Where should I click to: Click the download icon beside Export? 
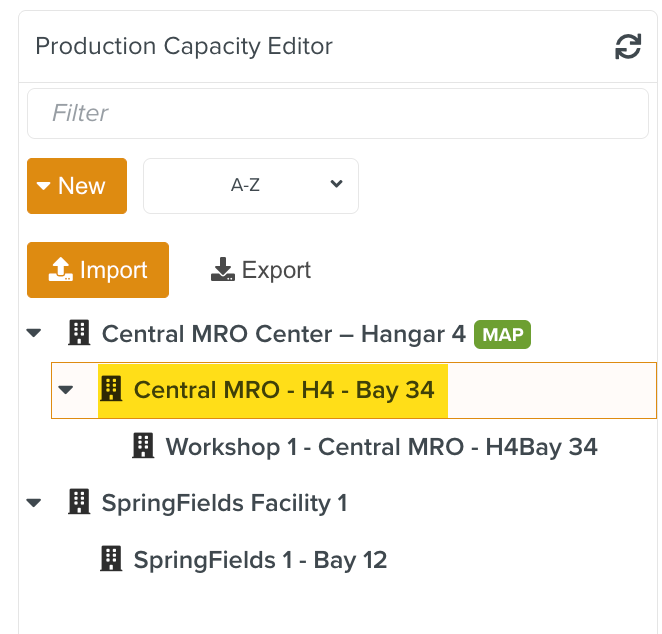tap(222, 270)
